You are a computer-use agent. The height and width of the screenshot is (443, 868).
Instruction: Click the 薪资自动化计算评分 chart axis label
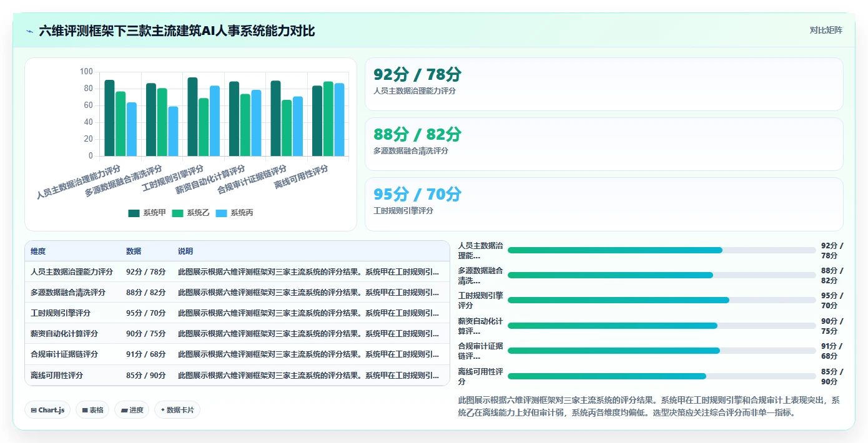[211, 180]
